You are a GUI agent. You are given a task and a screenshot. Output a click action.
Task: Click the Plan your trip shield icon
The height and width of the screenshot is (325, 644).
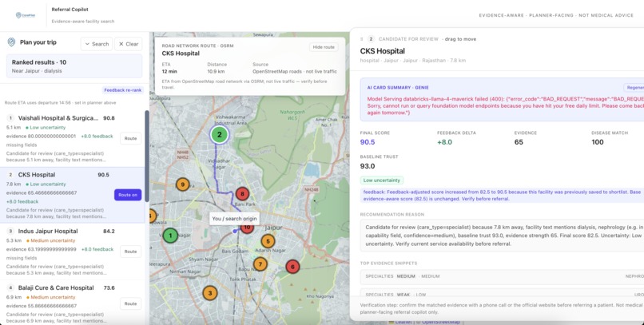(x=11, y=42)
